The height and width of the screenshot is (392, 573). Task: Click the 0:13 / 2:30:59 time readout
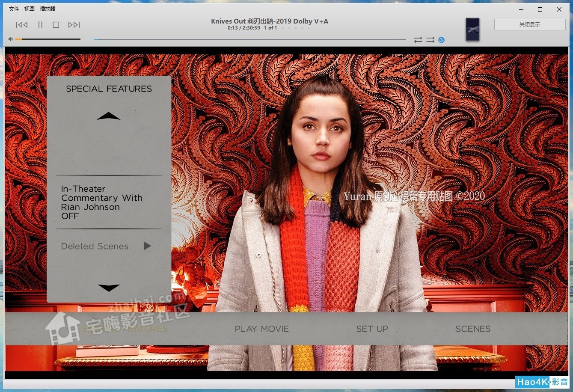pos(244,28)
